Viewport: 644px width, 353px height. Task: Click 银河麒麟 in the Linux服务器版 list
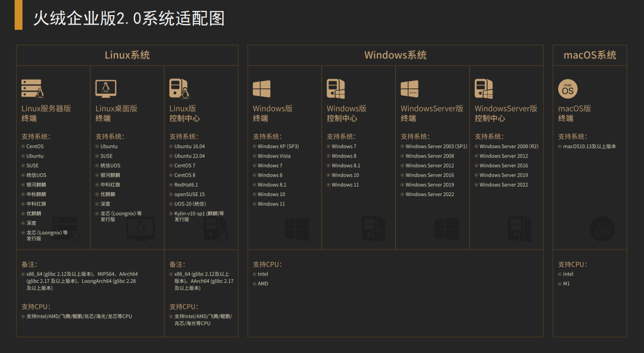(x=36, y=185)
